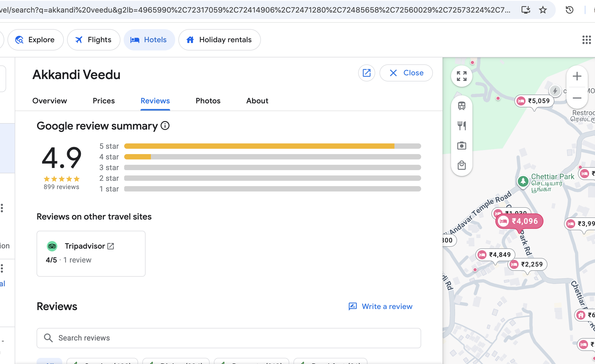Open the Google apps grid

tap(586, 40)
